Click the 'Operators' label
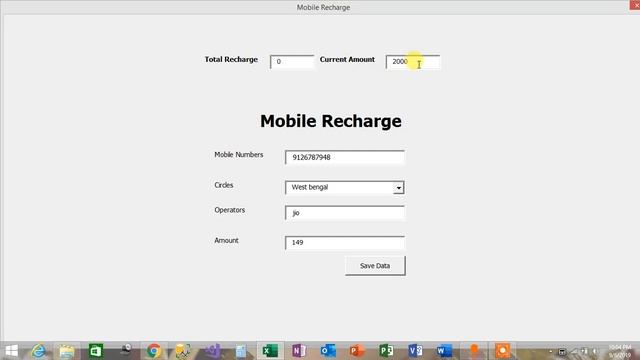 (229, 210)
